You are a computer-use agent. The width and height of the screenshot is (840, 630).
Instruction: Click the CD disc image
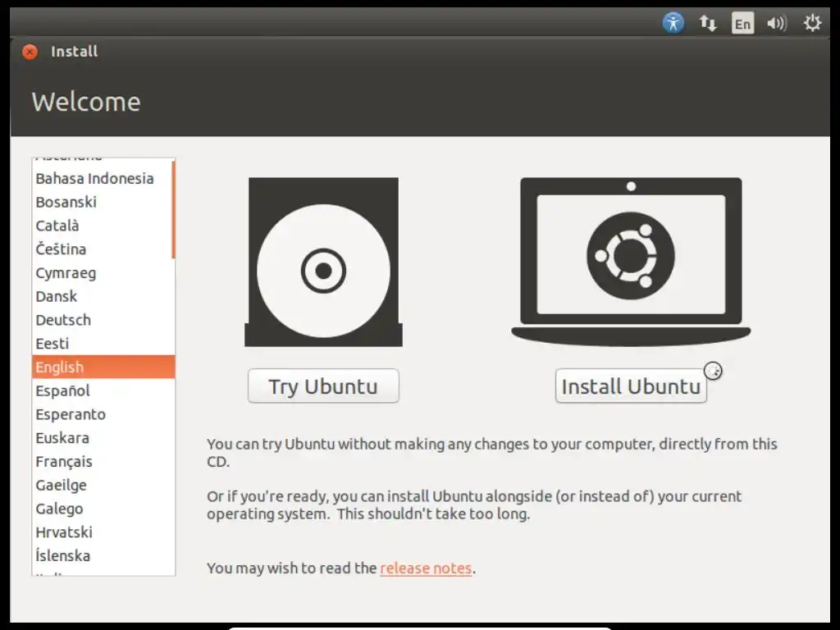tap(323, 262)
